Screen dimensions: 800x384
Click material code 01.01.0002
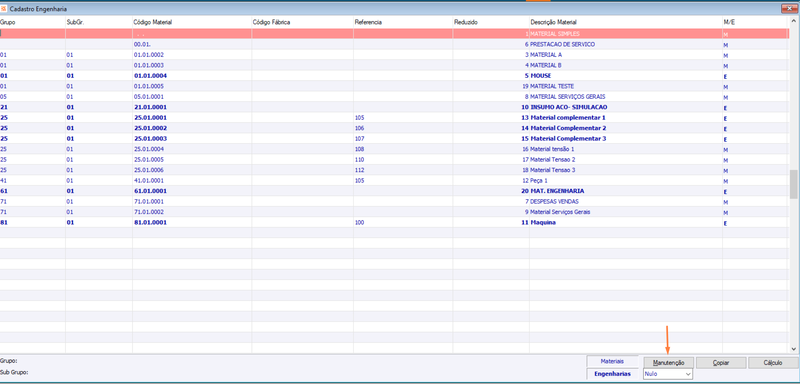[x=148, y=55]
